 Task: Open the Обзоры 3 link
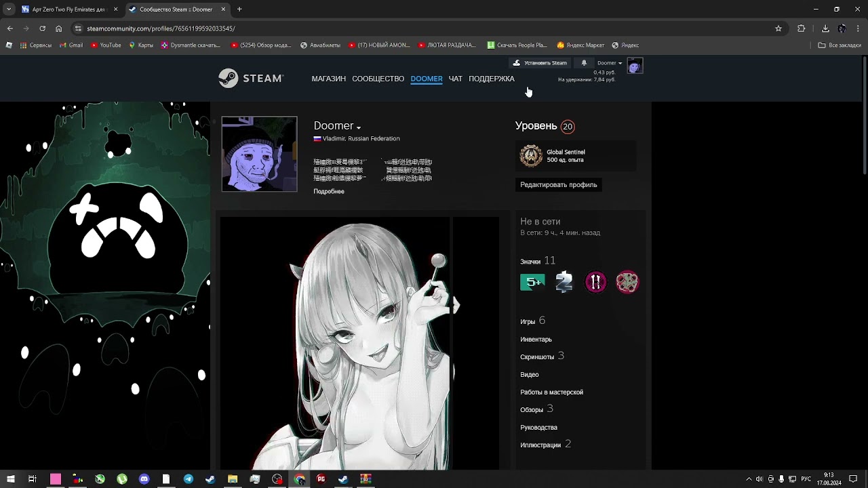[536, 409]
